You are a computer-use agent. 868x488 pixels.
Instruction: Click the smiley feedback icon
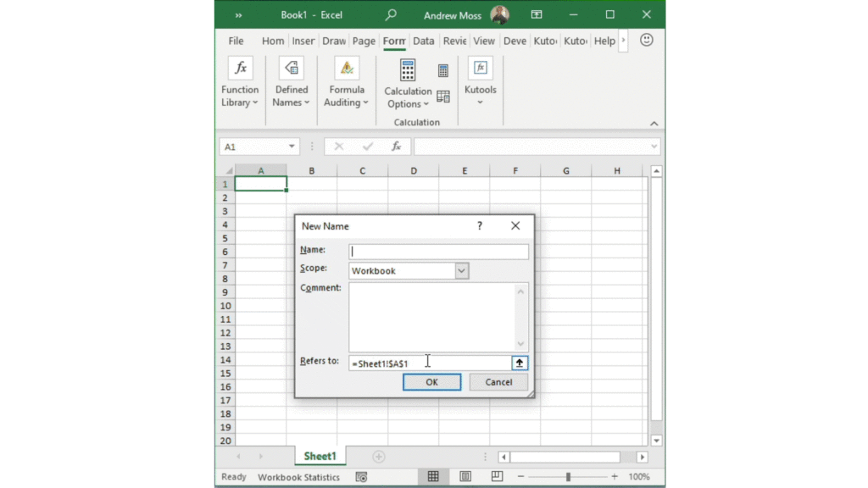646,41
